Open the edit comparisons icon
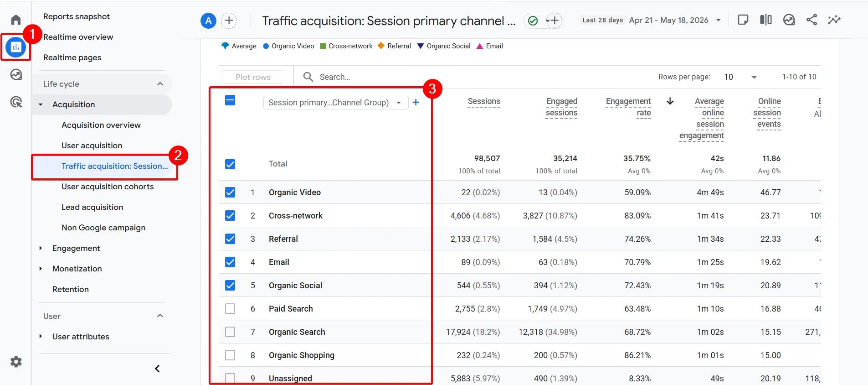The width and height of the screenshot is (868, 385). (x=766, y=20)
